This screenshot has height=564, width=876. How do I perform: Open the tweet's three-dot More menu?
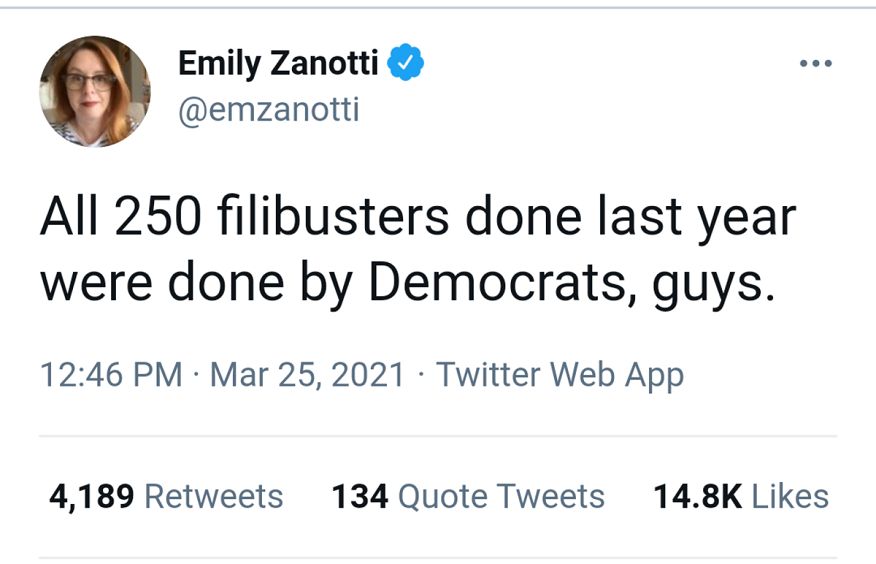point(815,64)
